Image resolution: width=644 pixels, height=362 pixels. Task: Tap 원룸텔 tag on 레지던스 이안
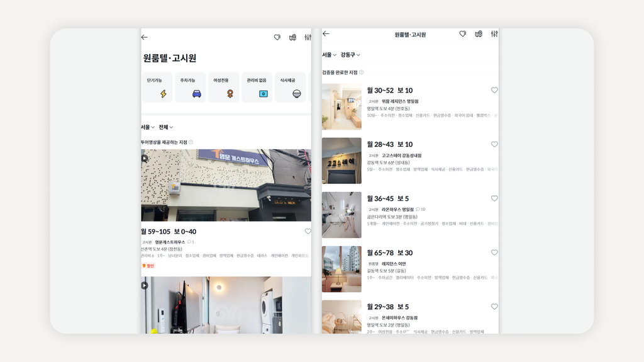[x=374, y=264]
